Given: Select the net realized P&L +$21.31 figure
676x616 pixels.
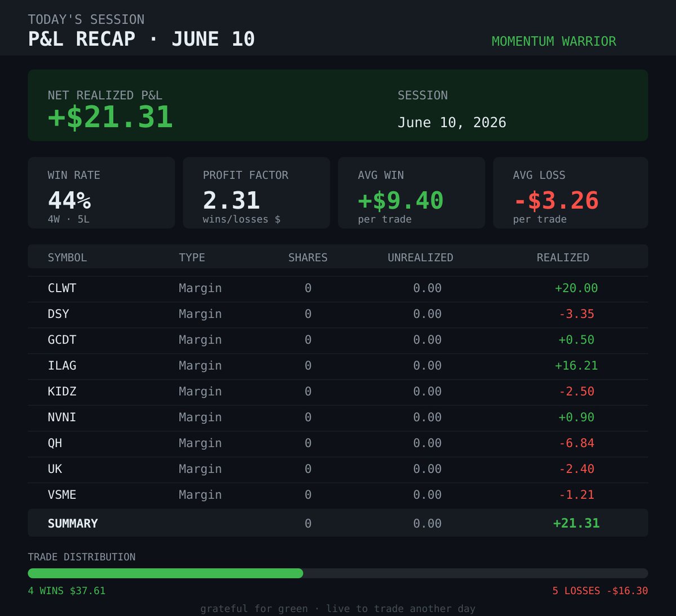Looking at the screenshot, I should coord(110,117).
